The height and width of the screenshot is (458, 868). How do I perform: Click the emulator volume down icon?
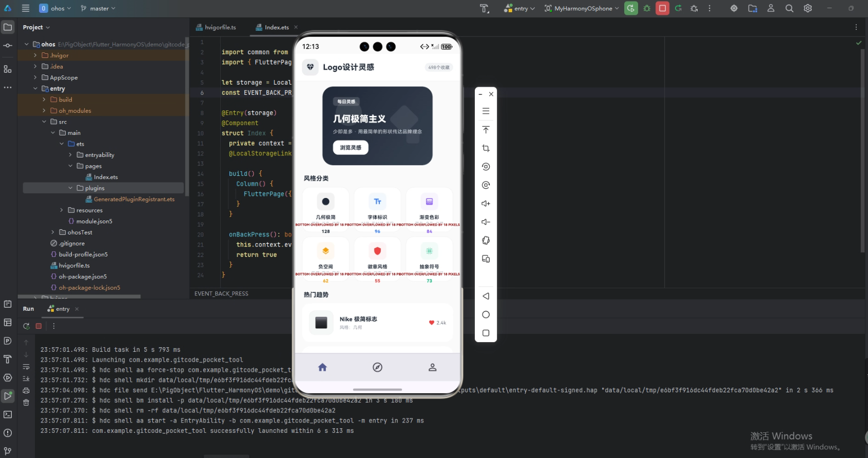pos(486,222)
